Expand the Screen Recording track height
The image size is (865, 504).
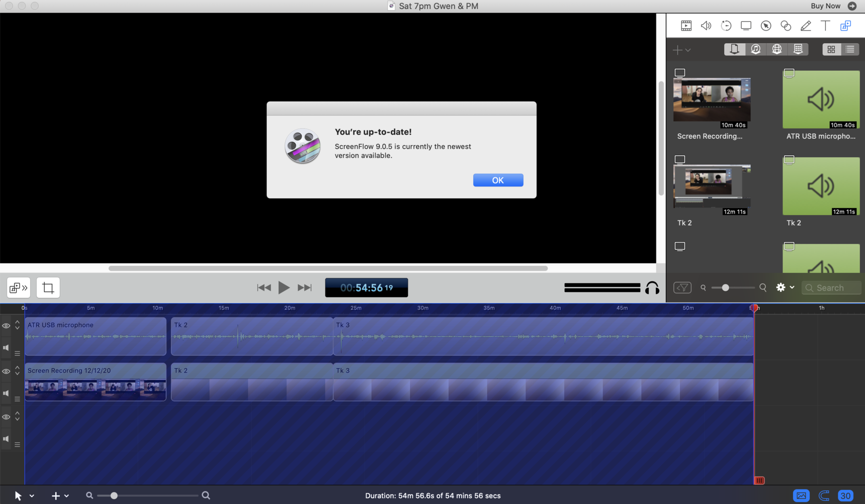[17, 371]
